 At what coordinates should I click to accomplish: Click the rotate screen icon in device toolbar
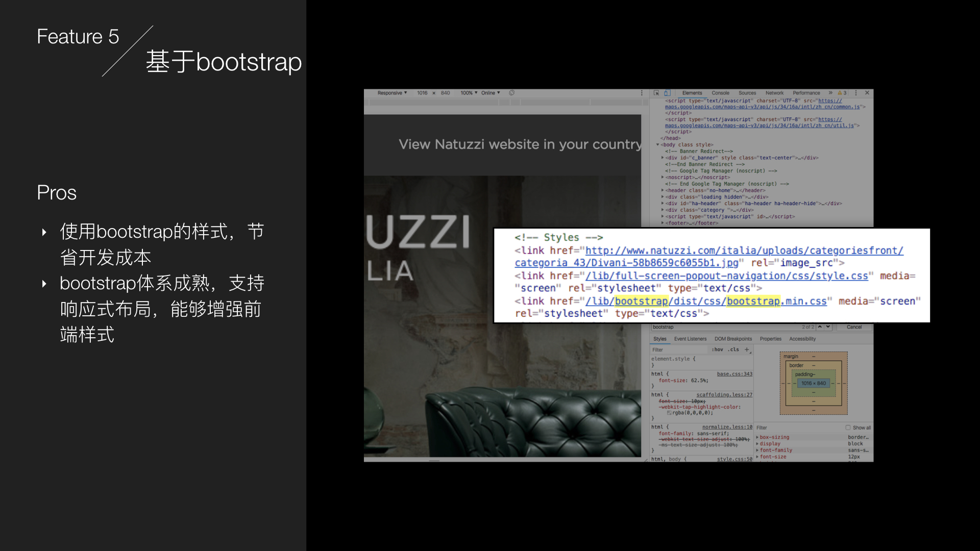511,93
